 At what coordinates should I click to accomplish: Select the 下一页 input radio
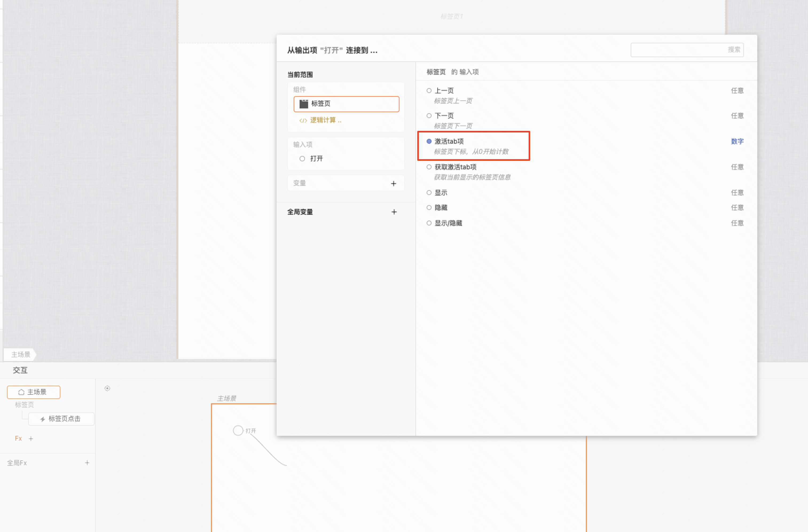[x=429, y=116]
